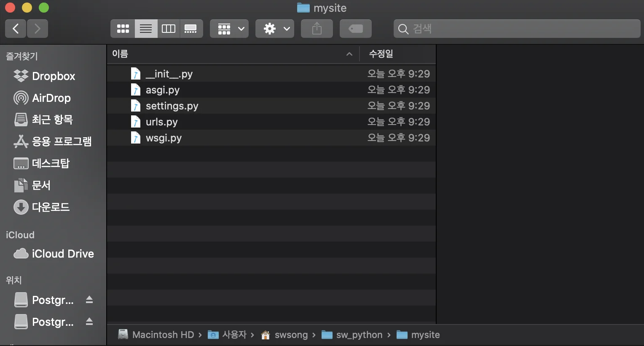
Task: Click the Edit Tags toolbar icon
Action: [x=355, y=29]
